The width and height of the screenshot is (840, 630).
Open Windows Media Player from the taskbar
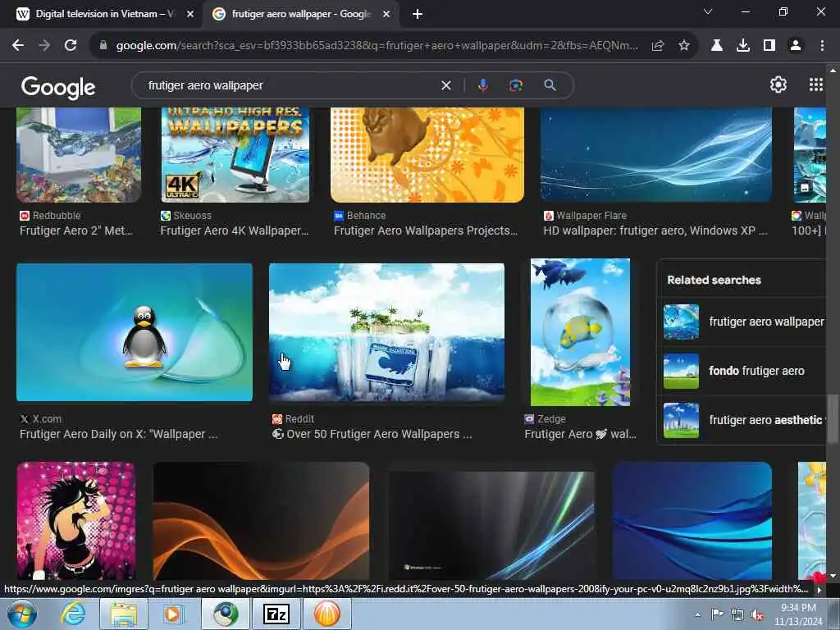(x=173, y=614)
